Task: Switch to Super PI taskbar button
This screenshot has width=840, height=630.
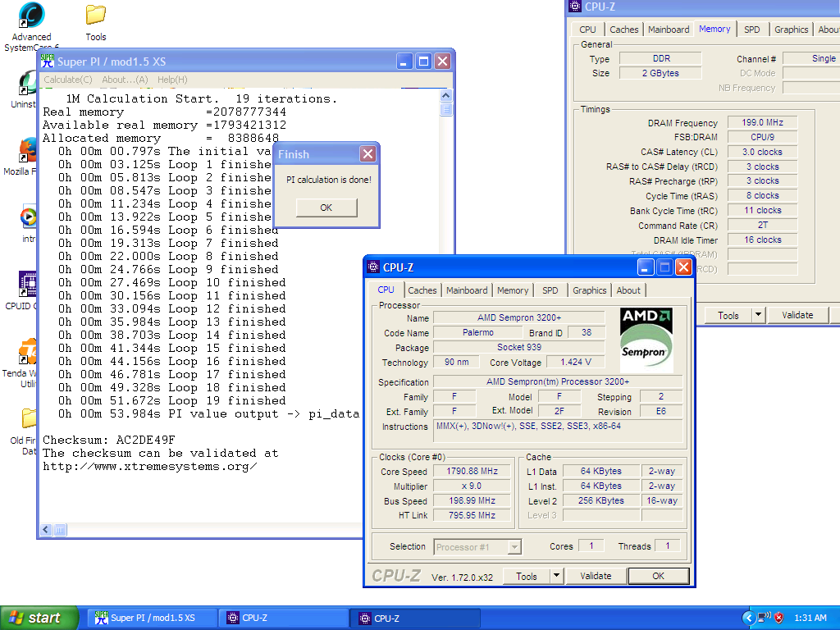Action: [x=151, y=618]
